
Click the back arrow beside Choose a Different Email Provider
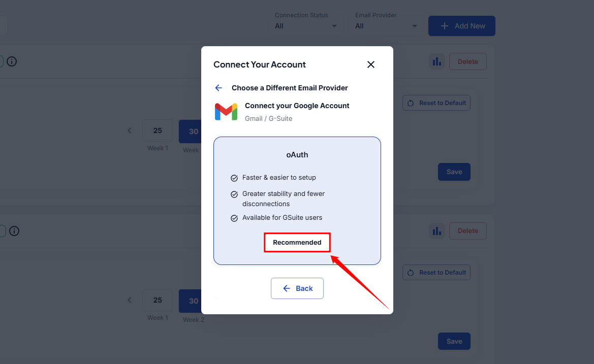coord(218,88)
